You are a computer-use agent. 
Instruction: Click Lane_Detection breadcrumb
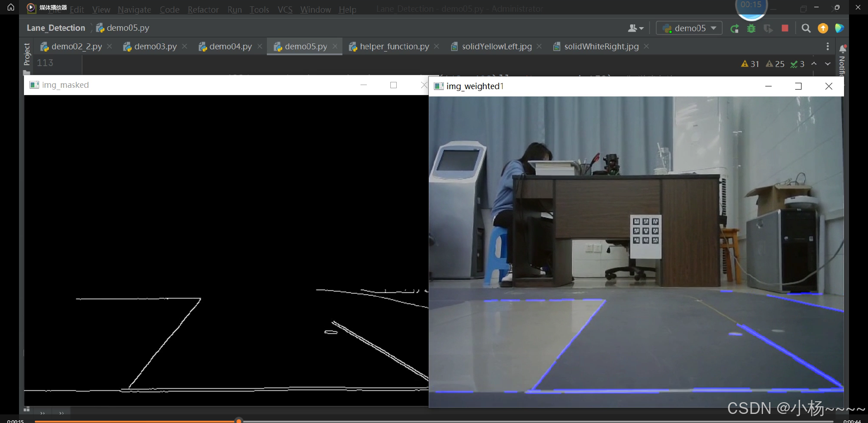point(56,28)
